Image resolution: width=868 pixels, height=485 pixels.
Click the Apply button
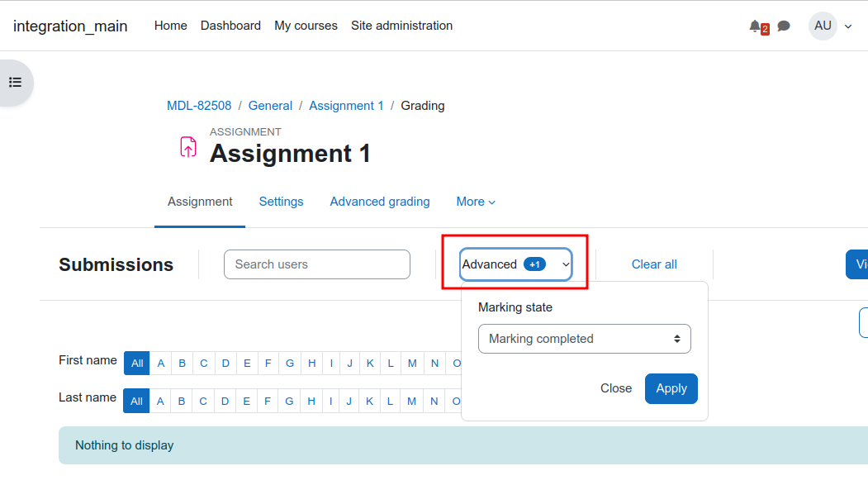pos(671,388)
